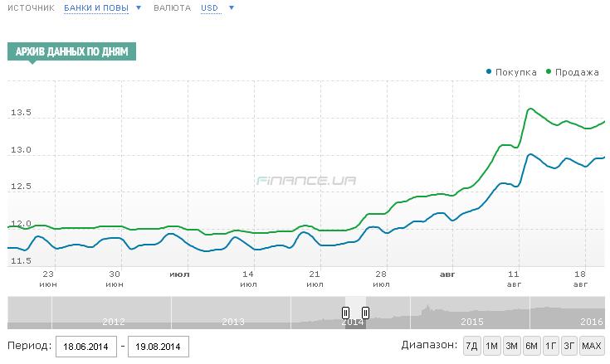Set range to 1М
Screen dimensions: 610x364
[x=491, y=346]
